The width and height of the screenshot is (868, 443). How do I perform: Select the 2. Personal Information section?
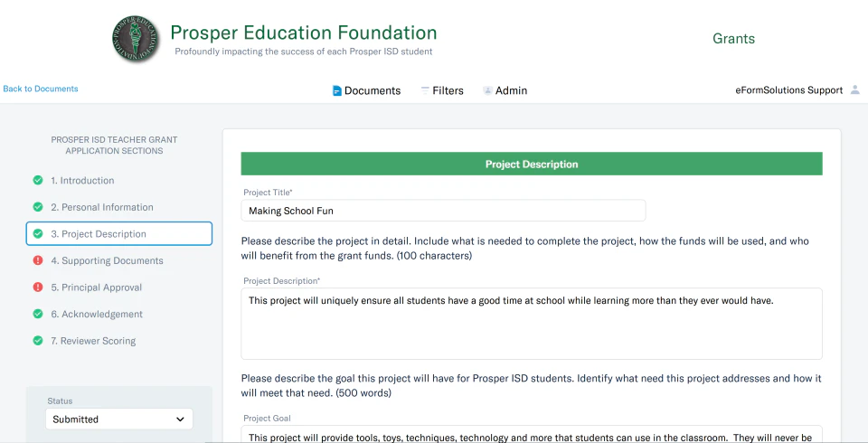(102, 207)
